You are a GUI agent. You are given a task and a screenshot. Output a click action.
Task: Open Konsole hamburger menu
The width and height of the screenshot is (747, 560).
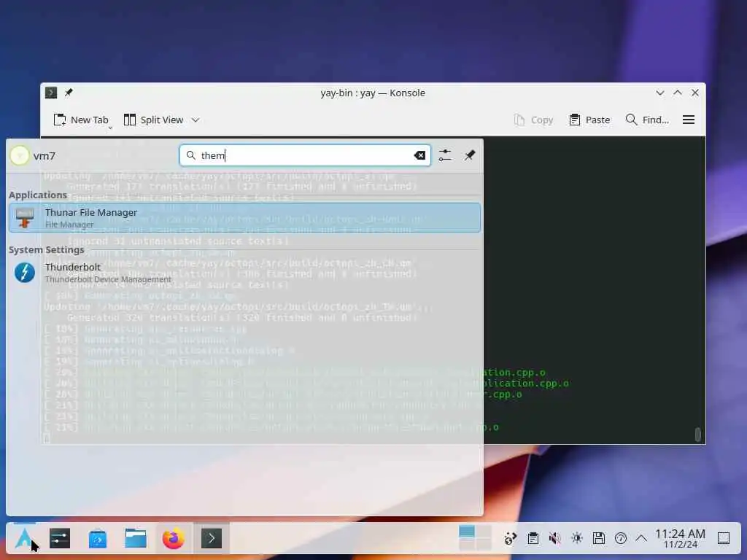689,120
